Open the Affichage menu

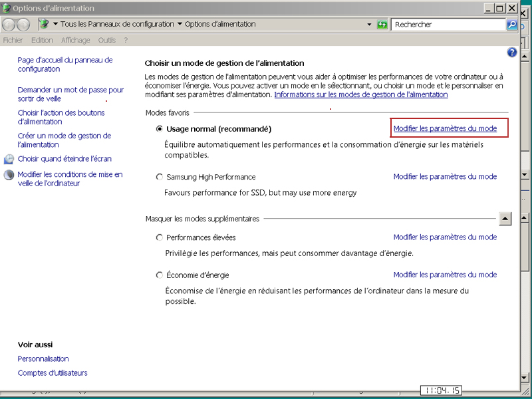[75, 41]
